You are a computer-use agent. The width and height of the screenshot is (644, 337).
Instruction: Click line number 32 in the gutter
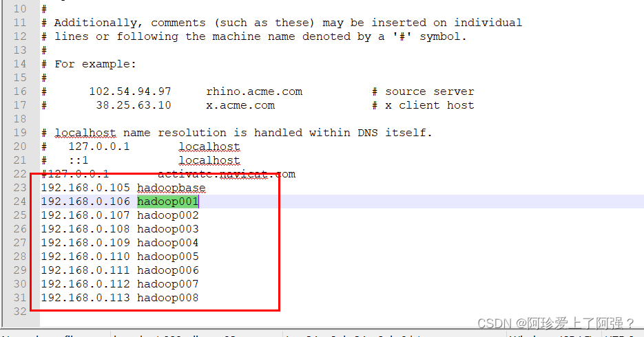[x=20, y=311]
